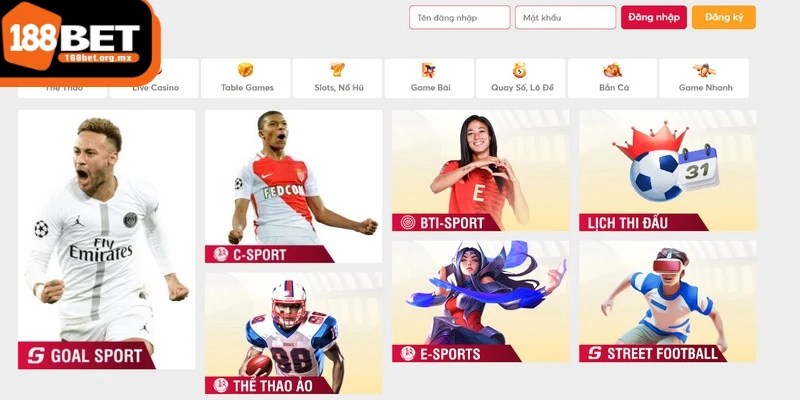
Task: Select the Game Nhanh plane icon
Action: click(x=704, y=70)
